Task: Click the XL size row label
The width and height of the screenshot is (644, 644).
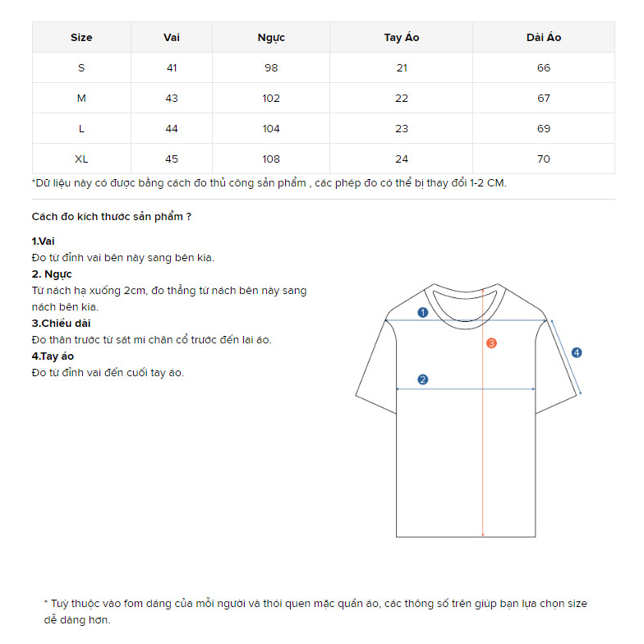Action: [81, 159]
